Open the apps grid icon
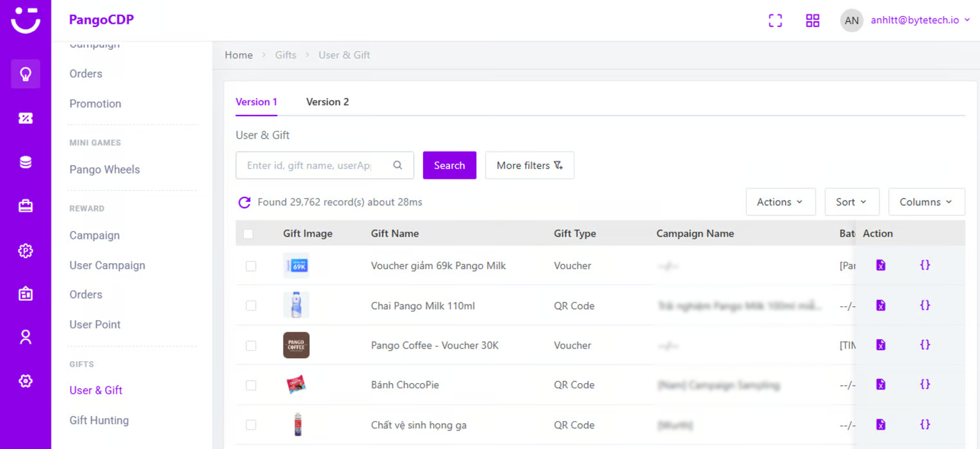This screenshot has width=980, height=449. [x=812, y=20]
